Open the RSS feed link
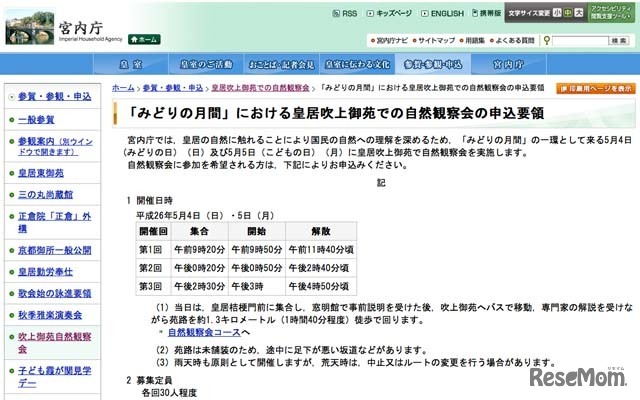This screenshot has height=400, width=640. 345,13
